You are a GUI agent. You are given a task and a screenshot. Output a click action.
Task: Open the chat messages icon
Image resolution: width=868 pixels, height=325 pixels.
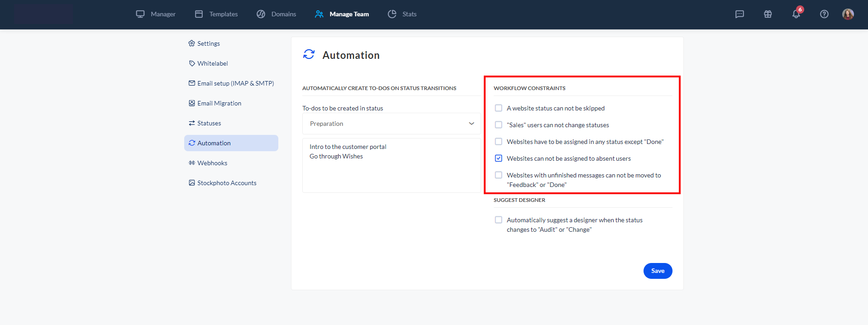(x=739, y=14)
